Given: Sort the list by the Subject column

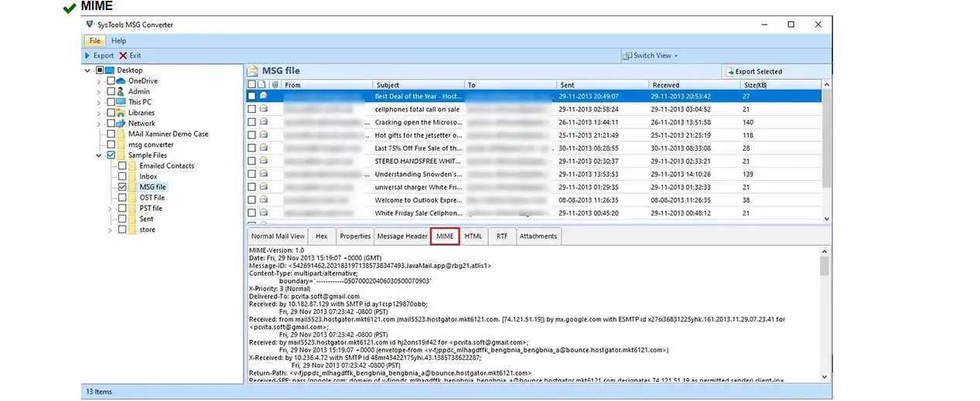Looking at the screenshot, I should pos(418,85).
